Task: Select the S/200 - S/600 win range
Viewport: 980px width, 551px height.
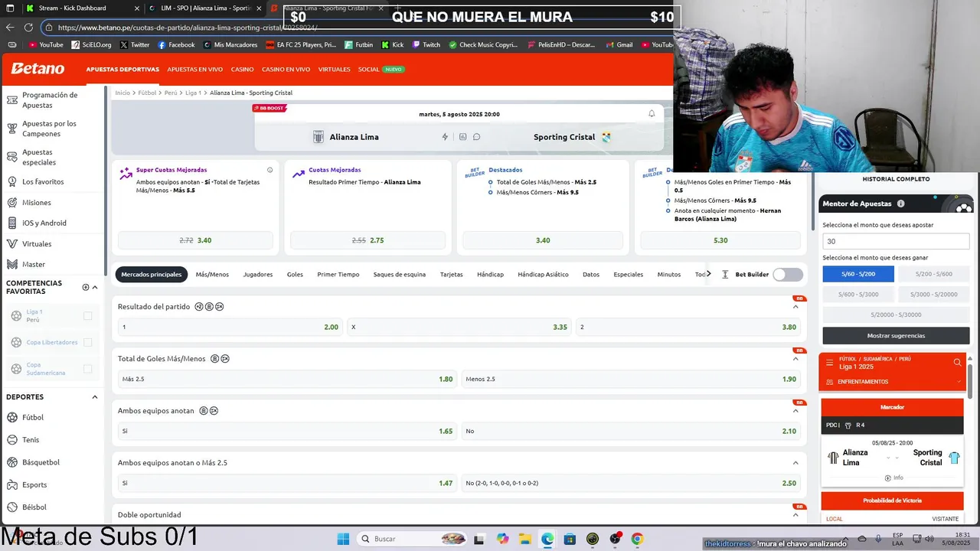Action: pyautogui.click(x=933, y=274)
